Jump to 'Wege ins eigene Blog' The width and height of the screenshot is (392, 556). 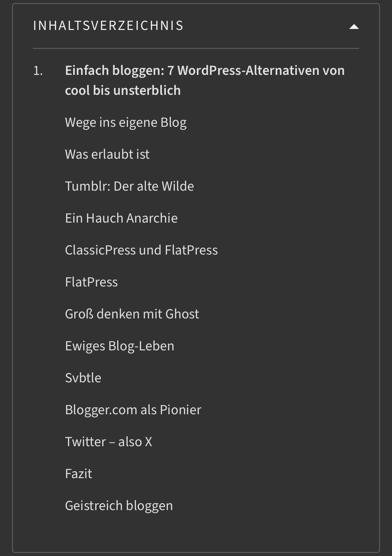click(126, 122)
